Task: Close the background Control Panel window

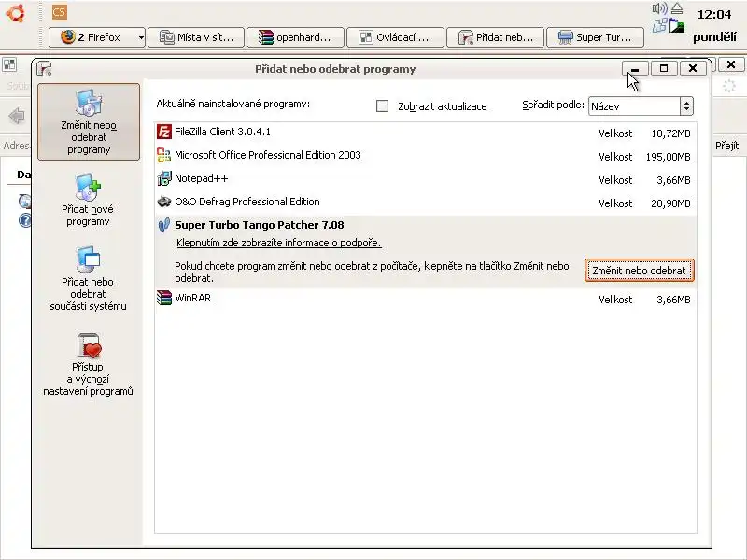Action: tap(731, 64)
